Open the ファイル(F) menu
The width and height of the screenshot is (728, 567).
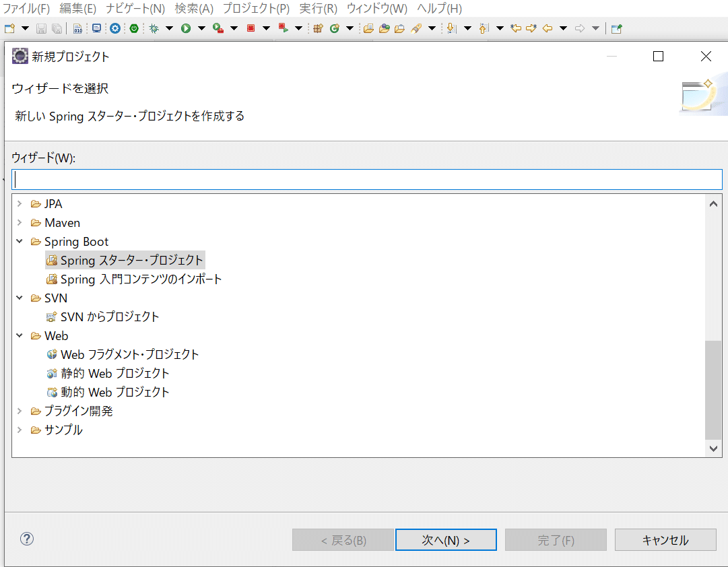(26, 8)
